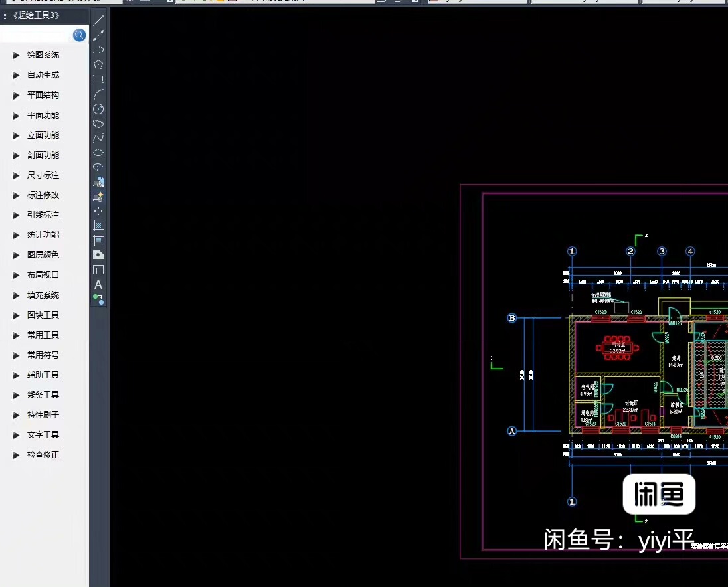Select the Multiline Text A tool
Screen dimensions: 728x587
(x=98, y=284)
